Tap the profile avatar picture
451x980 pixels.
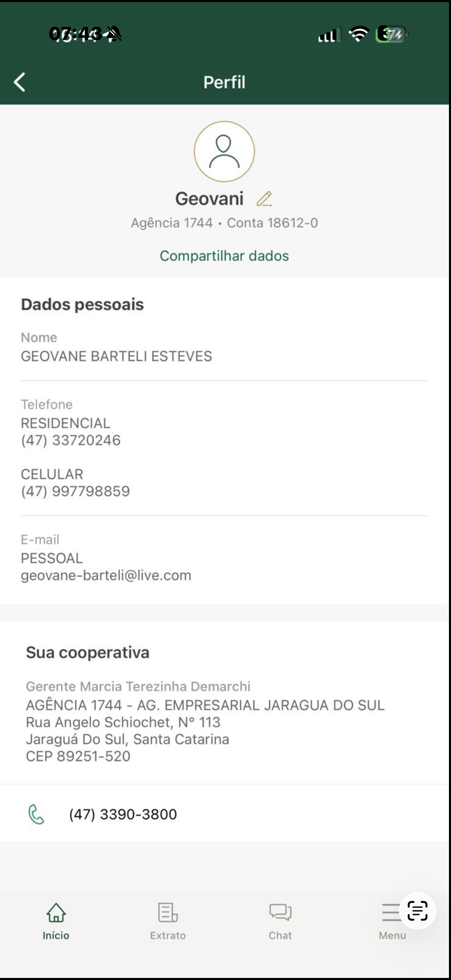pos(224,151)
